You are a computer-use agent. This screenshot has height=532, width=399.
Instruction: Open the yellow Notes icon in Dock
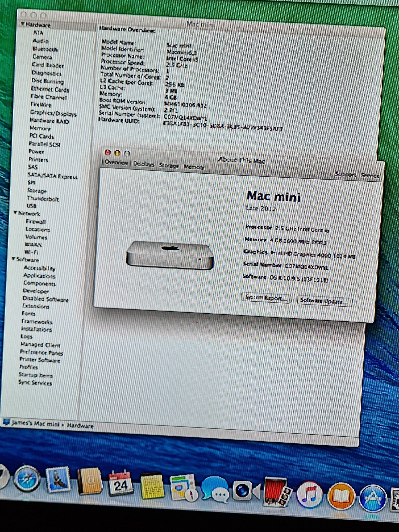click(x=152, y=486)
